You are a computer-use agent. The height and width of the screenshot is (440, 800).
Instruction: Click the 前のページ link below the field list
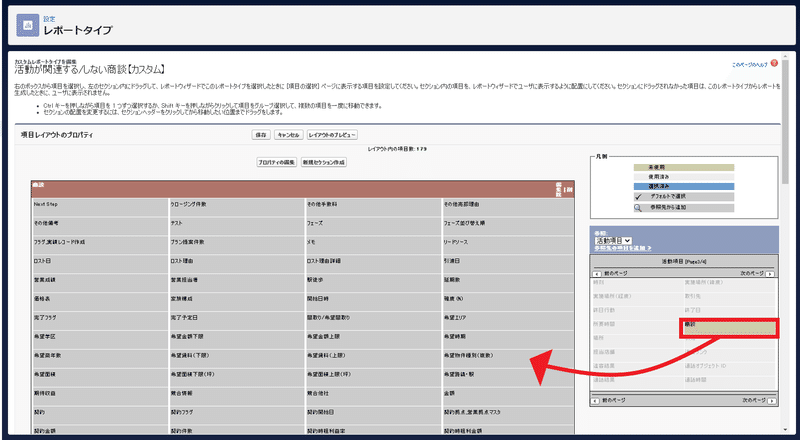(x=614, y=401)
